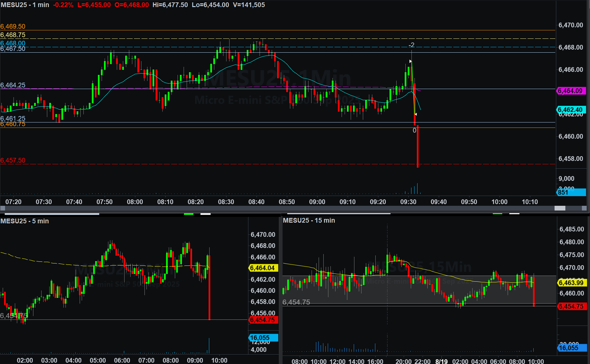Select the red 6,457.50 price level label

click(x=13, y=160)
